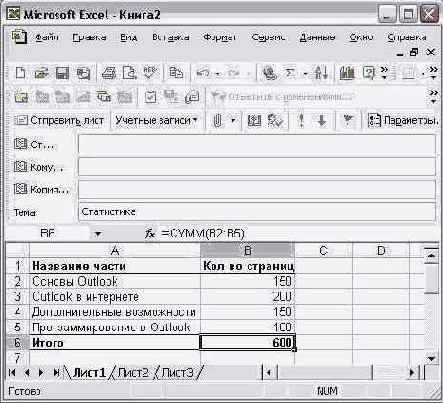Switch to the Лист2 sheet tab

tap(133, 373)
